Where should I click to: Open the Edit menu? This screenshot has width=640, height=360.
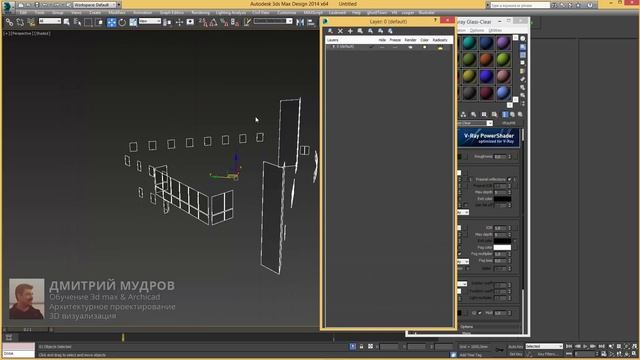point(24,13)
